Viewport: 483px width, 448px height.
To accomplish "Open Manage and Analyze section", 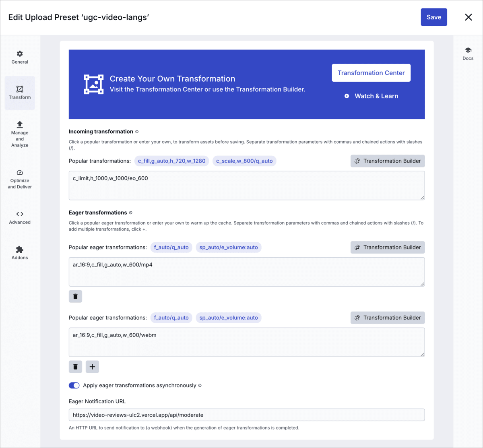I will (x=20, y=135).
